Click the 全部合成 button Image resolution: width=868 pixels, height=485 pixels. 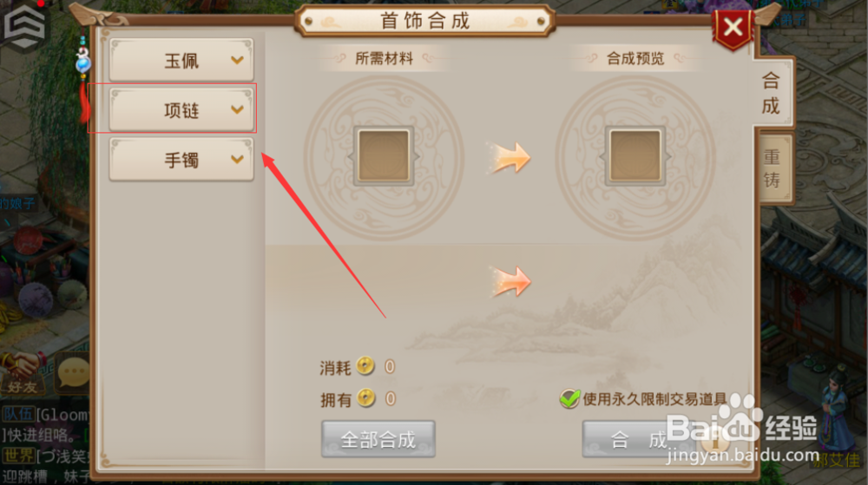[x=378, y=439]
